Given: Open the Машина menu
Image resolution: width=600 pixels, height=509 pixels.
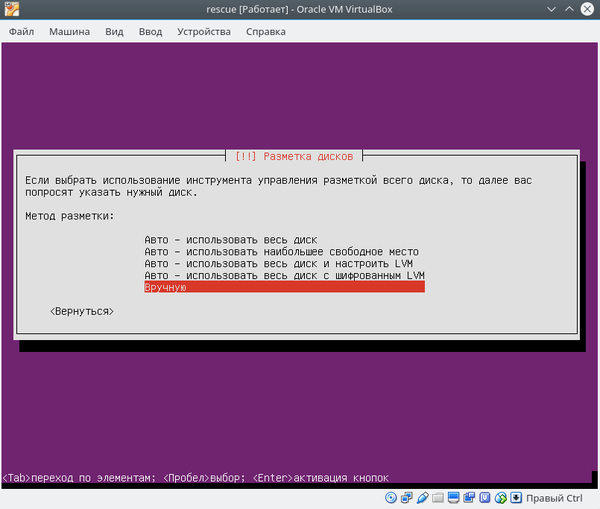Looking at the screenshot, I should coord(70,32).
